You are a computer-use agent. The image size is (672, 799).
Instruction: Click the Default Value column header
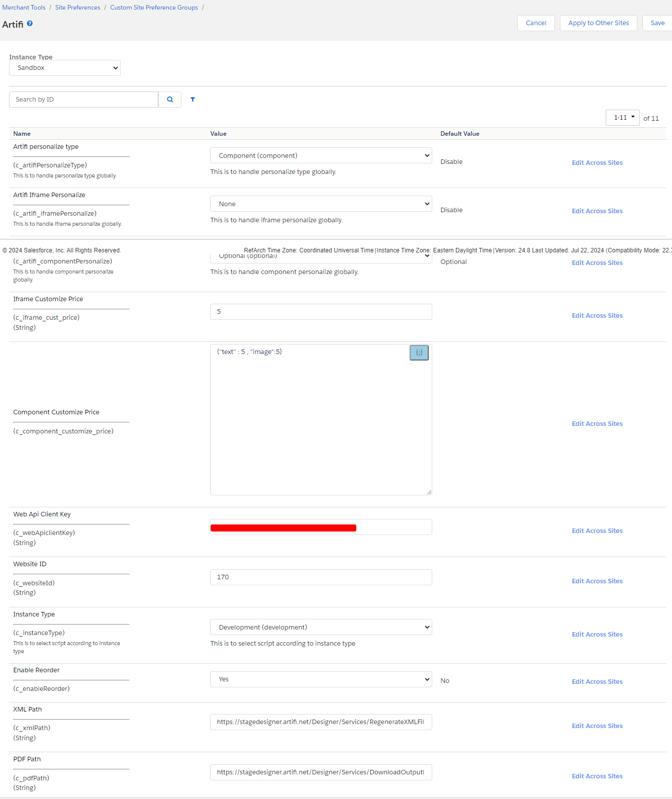(x=460, y=134)
